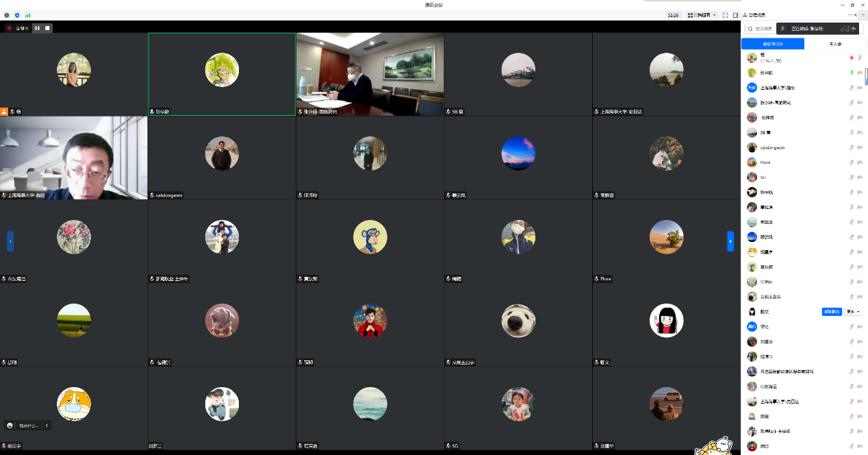The image size is (868, 455).
Task: Open emoji picker beside chat input
Action: point(10,426)
